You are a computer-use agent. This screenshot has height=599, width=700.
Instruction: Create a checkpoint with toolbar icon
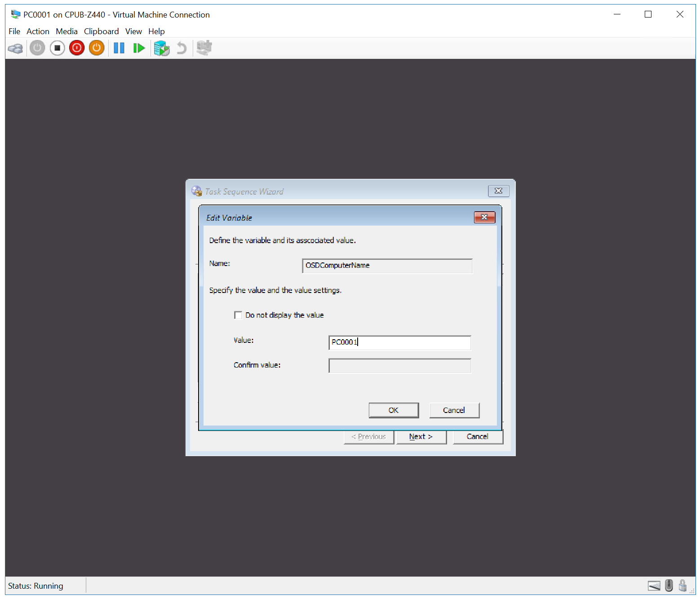click(x=161, y=48)
